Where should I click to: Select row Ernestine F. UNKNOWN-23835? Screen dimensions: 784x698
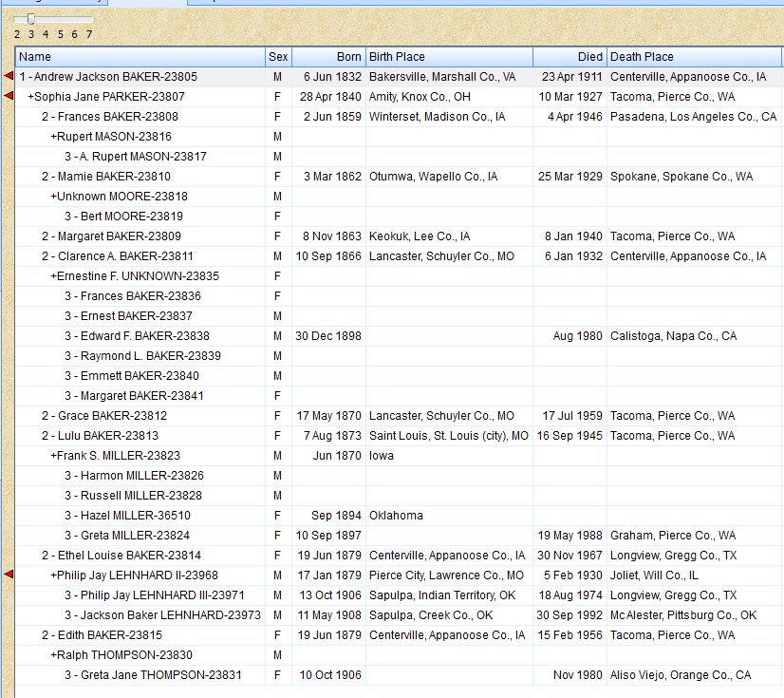pos(399,276)
